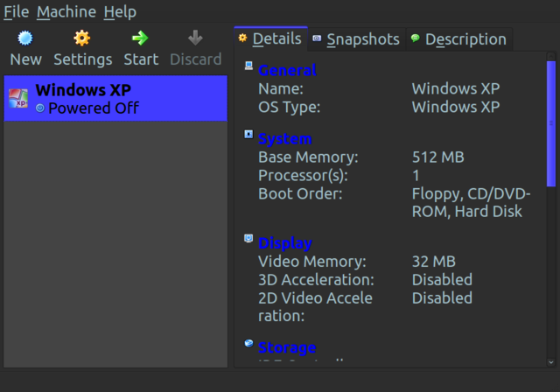Click the System section chip icon

coord(248,134)
